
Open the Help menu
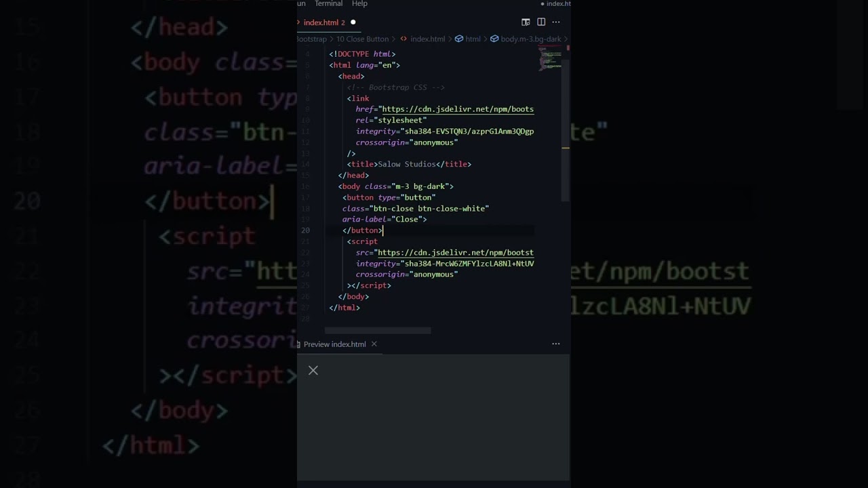click(359, 4)
